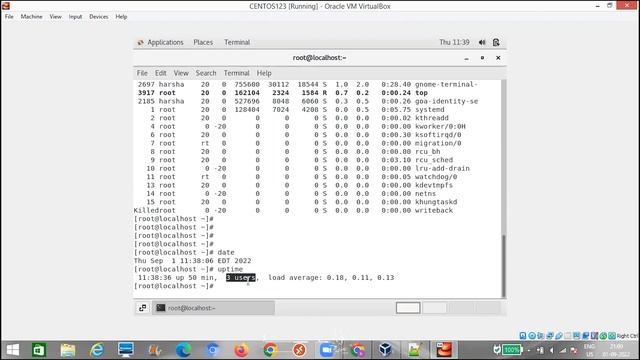Screen dimensions: 640x360
Task: Click the keyboard capture icon beside Right Ctrl
Action: tap(611, 336)
